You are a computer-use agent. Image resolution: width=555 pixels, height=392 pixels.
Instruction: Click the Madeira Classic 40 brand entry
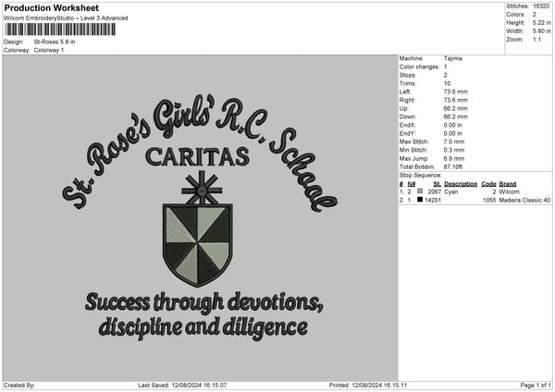point(524,200)
